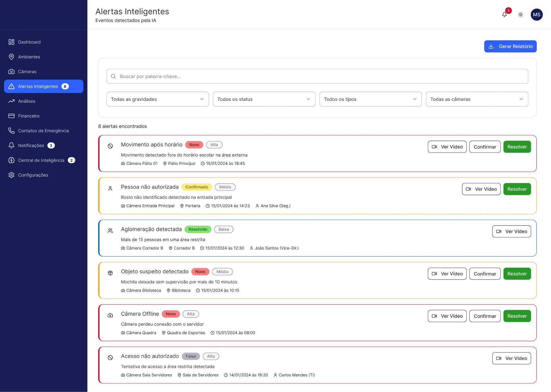Click the Financeiro card icon

pos(11,116)
